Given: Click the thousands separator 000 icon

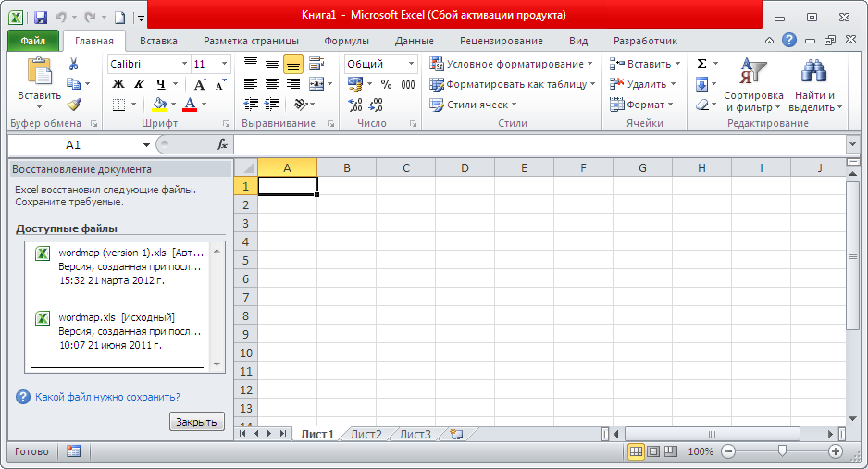Looking at the screenshot, I should click(x=408, y=84).
